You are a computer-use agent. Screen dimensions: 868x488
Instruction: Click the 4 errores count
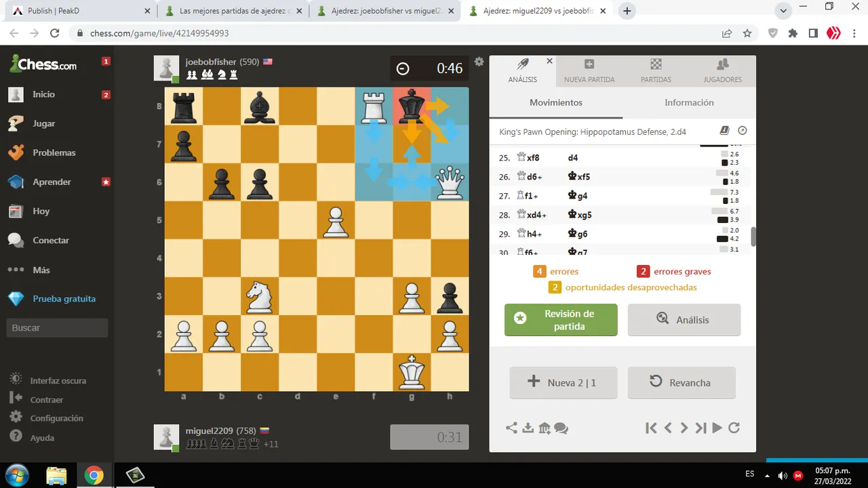(x=555, y=271)
